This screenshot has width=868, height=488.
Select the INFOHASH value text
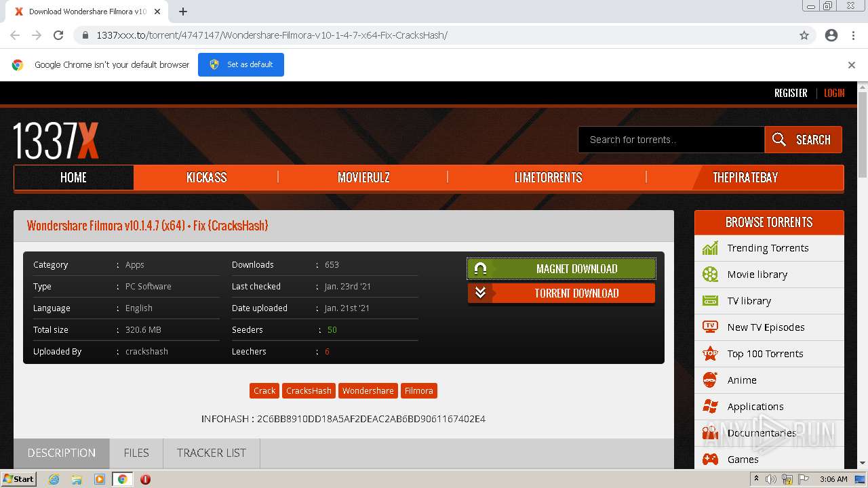point(371,419)
